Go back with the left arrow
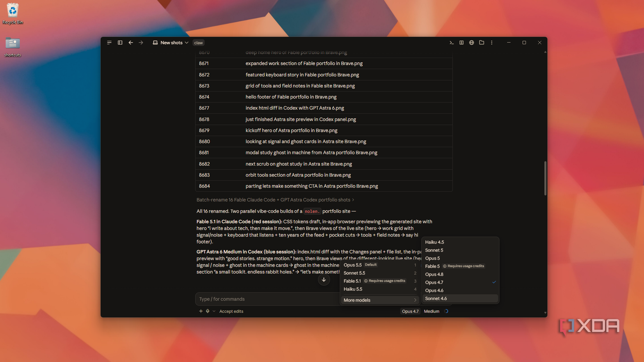Screen dimensions: 644x362 point(131,43)
